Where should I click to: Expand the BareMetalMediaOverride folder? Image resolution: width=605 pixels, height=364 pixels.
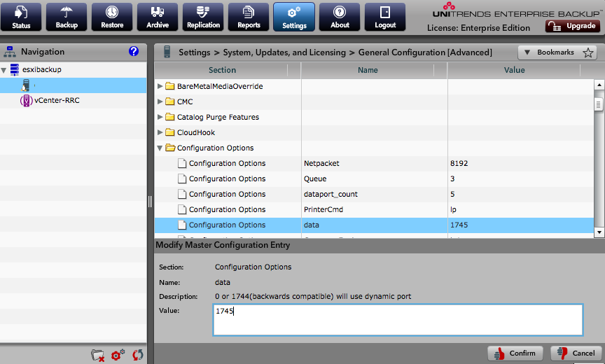[x=160, y=86]
